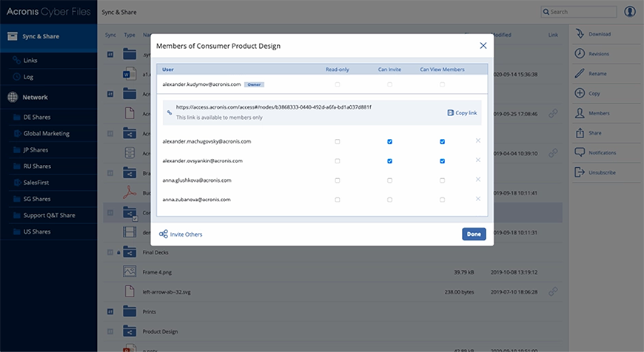This screenshot has width=644, height=352.
Task: Open Log in the sidebar
Action: [x=28, y=77]
